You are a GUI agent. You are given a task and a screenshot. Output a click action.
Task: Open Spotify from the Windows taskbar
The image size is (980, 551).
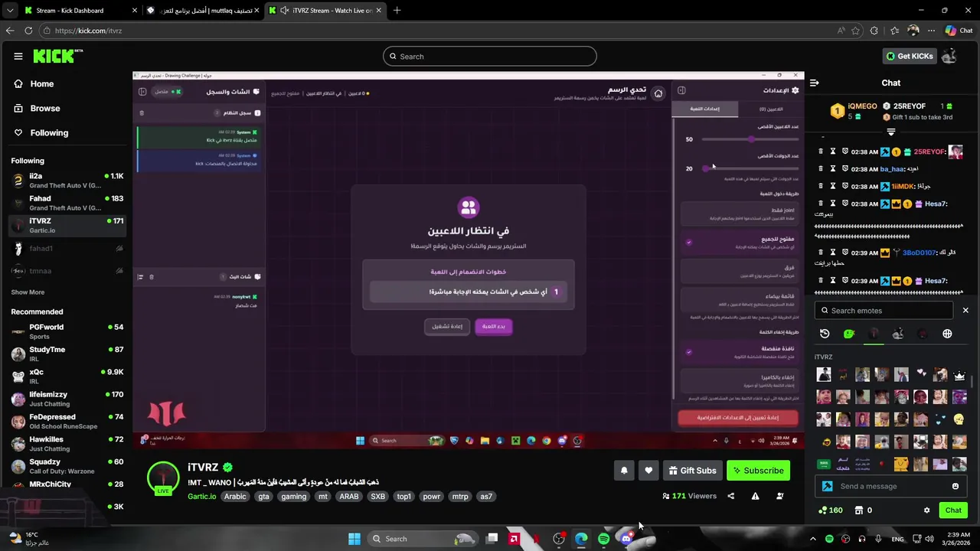click(x=603, y=539)
